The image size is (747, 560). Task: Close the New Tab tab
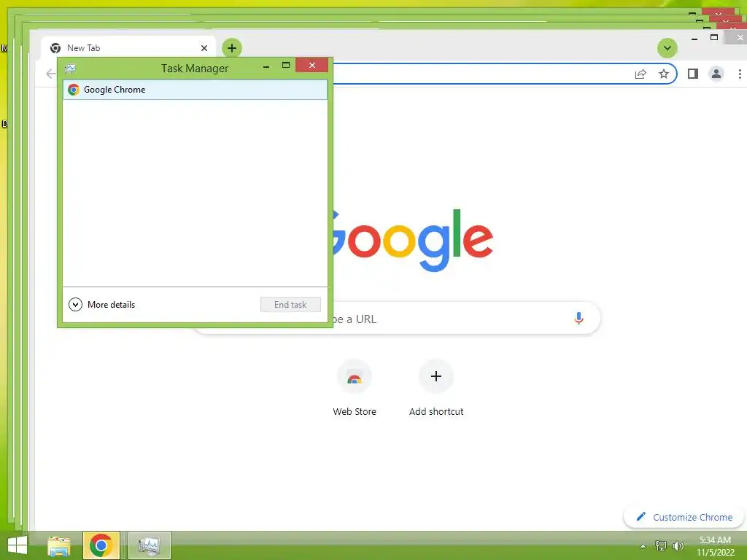[x=204, y=48]
